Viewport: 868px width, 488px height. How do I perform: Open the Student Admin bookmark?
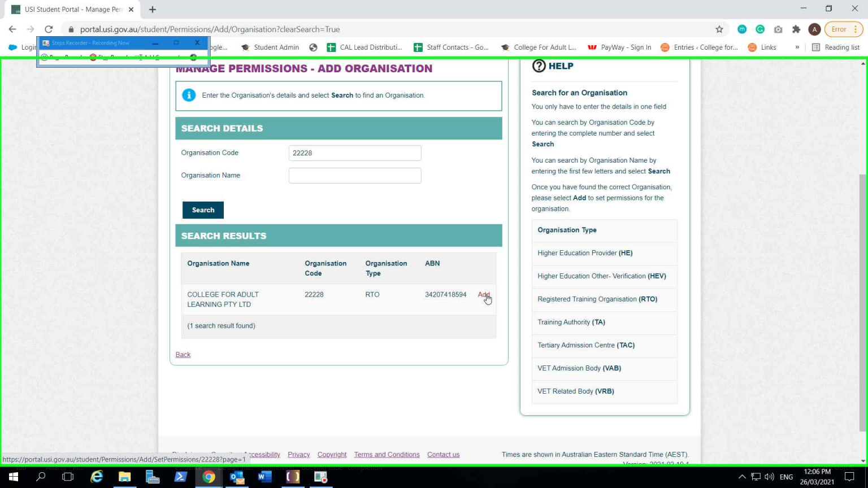pos(270,47)
